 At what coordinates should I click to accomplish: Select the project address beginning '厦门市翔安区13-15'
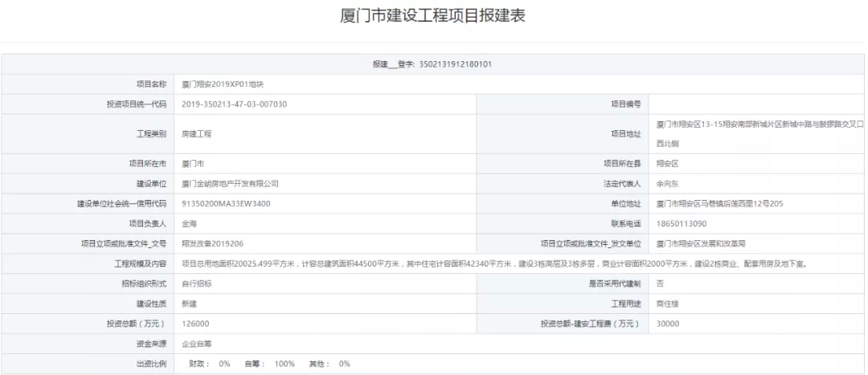[759, 134]
